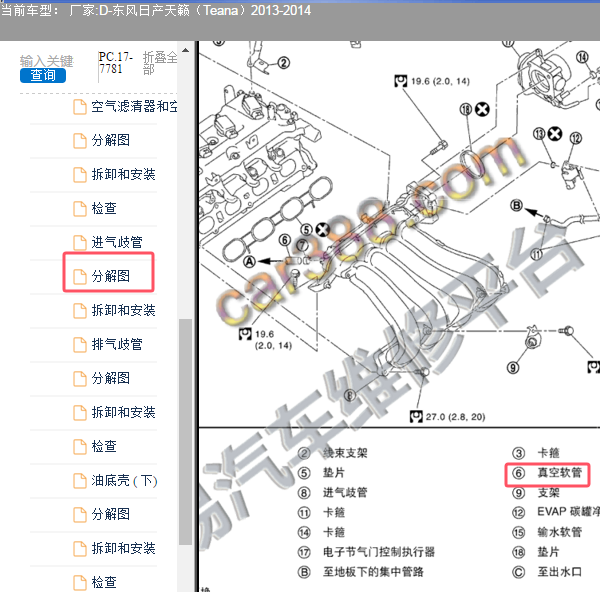Click callout ⑨ near the bracket
The height and width of the screenshot is (592, 600).
[x=513, y=368]
